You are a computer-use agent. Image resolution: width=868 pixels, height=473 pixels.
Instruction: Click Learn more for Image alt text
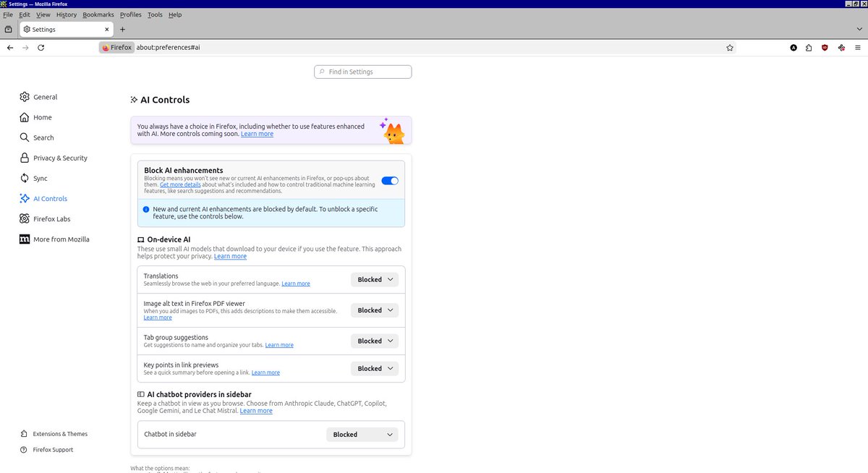pos(158,318)
